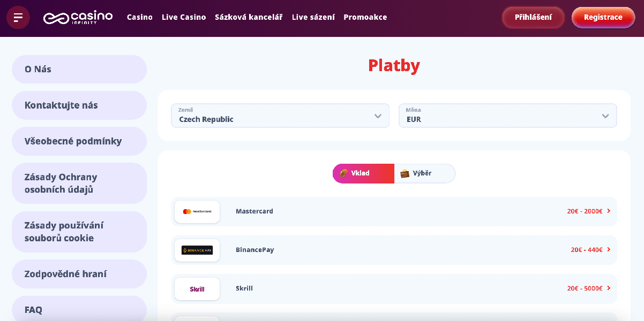Image resolution: width=644 pixels, height=321 pixels.
Task: Open the Měna currency dropdown
Action: pos(508,116)
